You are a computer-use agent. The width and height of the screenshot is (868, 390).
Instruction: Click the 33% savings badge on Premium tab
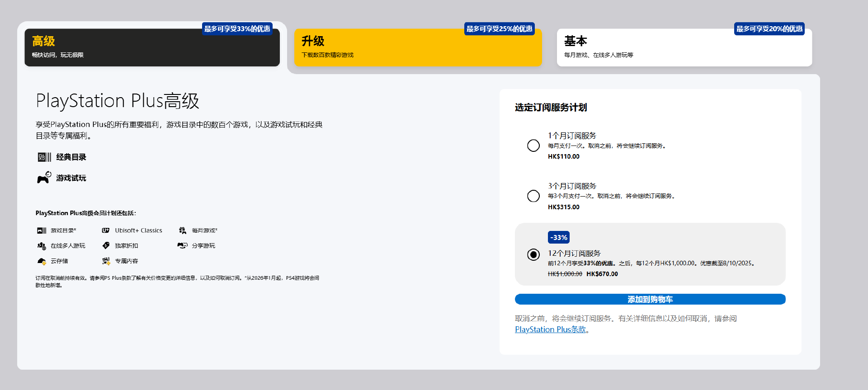[237, 29]
